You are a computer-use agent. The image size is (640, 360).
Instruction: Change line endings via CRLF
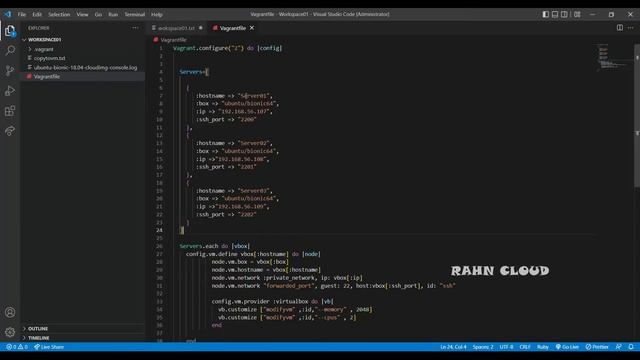[525, 347]
